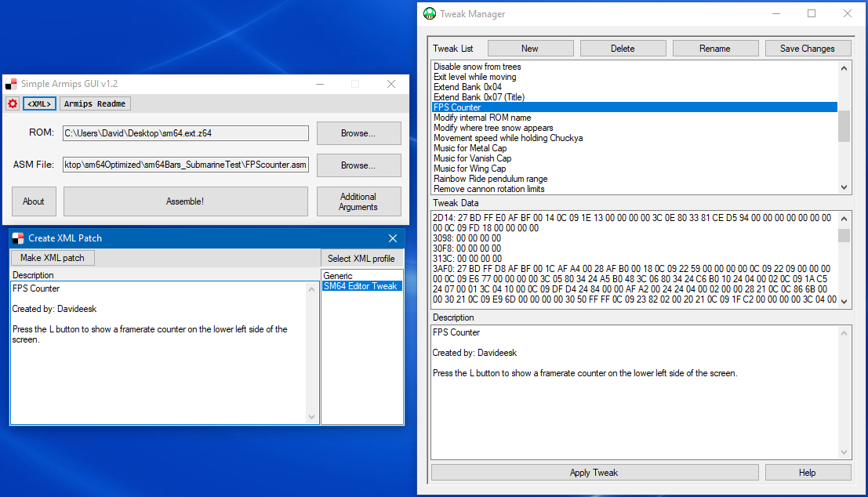Select 'Music for Wing Cap' tweak
Viewport: 868px width, 497px height.
click(x=634, y=169)
